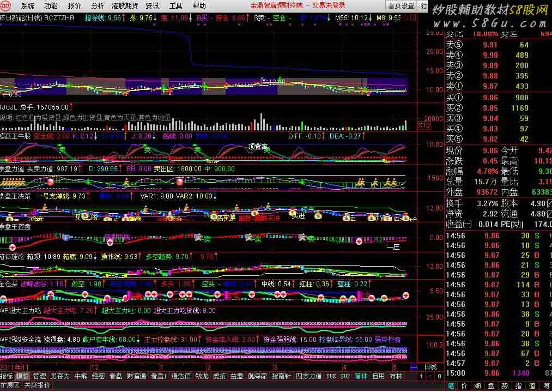Select the 细 tab in quote panel
The image size is (552, 392).
point(478,387)
